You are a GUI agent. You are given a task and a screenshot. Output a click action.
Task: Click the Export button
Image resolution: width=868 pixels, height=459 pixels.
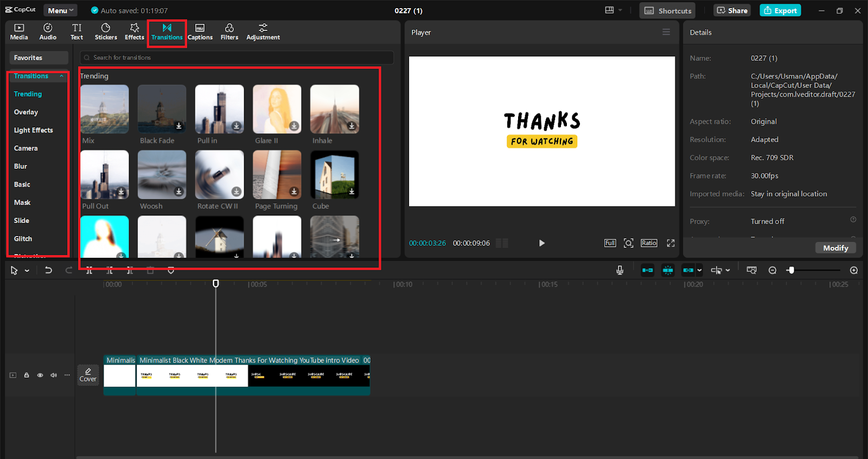(780, 10)
